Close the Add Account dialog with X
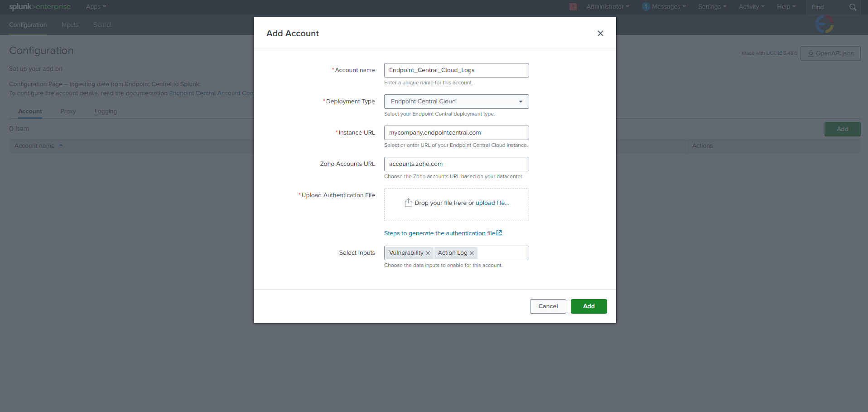 600,34
